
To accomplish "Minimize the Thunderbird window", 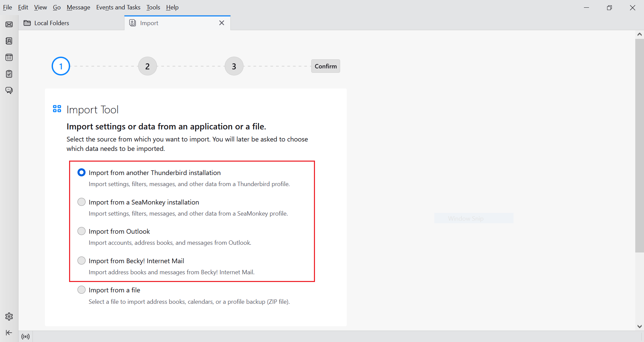I will pyautogui.click(x=586, y=7).
